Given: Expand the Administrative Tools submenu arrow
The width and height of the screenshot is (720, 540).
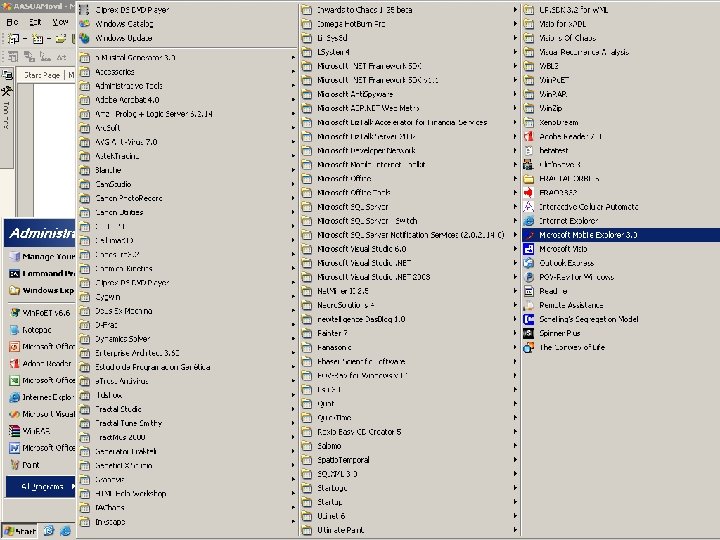Looking at the screenshot, I should (293, 86).
